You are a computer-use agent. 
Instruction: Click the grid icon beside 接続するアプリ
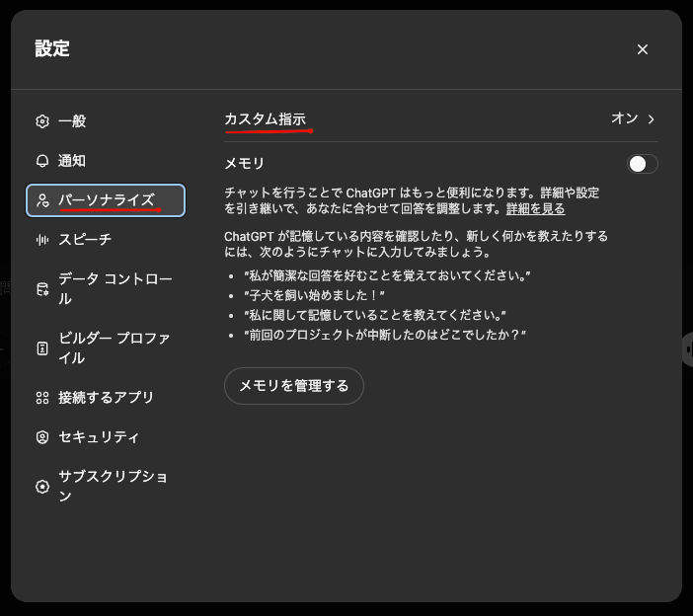pos(42,398)
